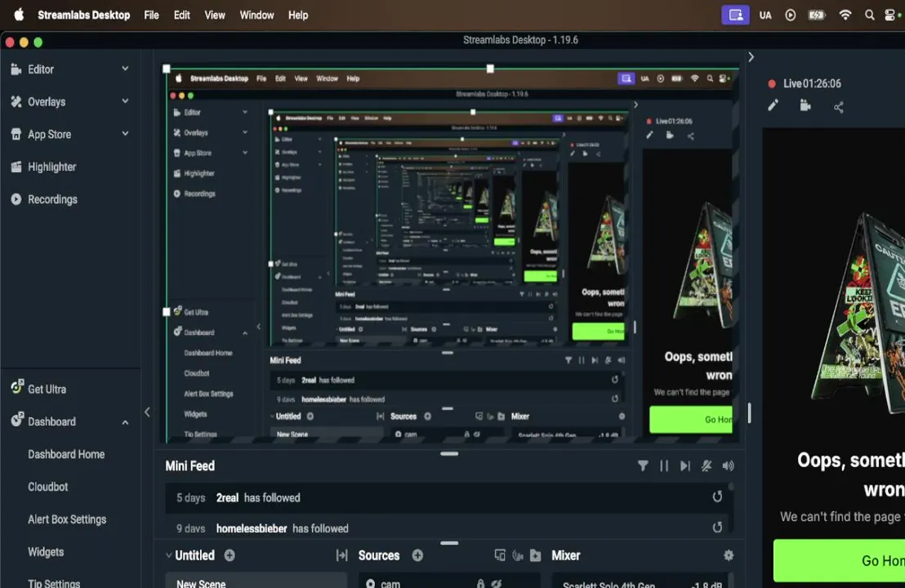
Task: Collapse the Dashboard section chevron in the main sidebar
Action: tap(125, 422)
